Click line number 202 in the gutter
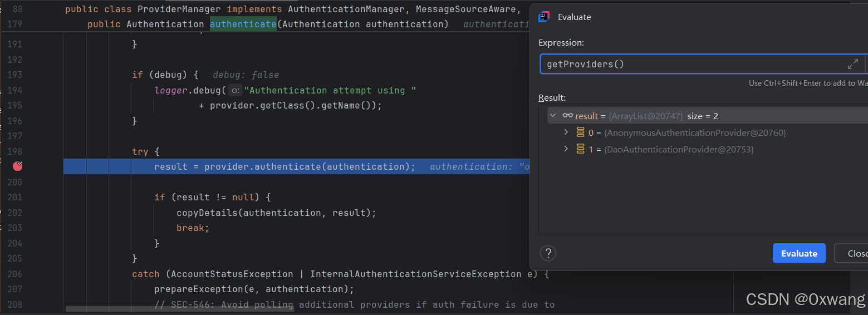This screenshot has width=868, height=315. (x=14, y=213)
